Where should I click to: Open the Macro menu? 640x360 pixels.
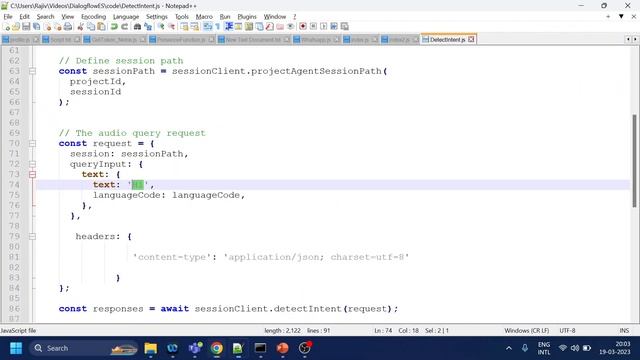click(204, 17)
